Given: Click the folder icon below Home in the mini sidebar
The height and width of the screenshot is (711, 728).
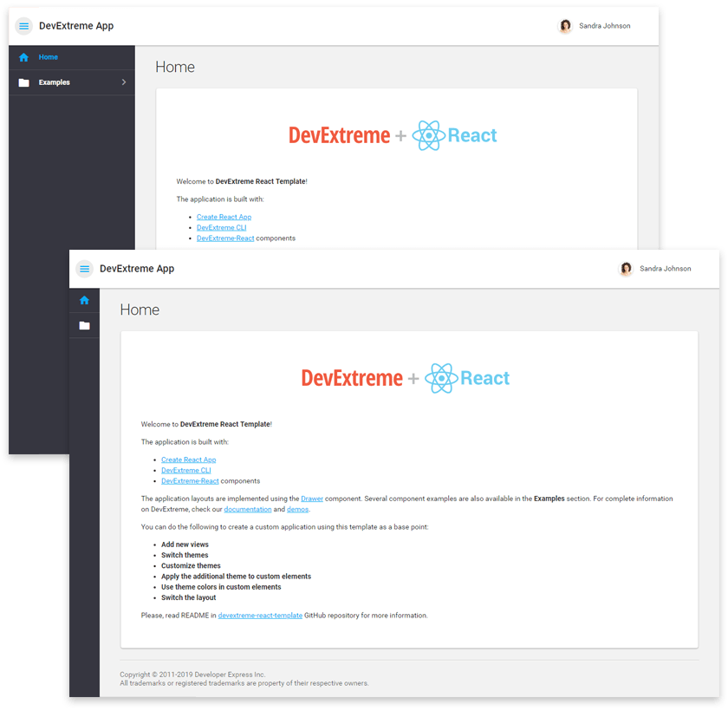Looking at the screenshot, I should (84, 325).
